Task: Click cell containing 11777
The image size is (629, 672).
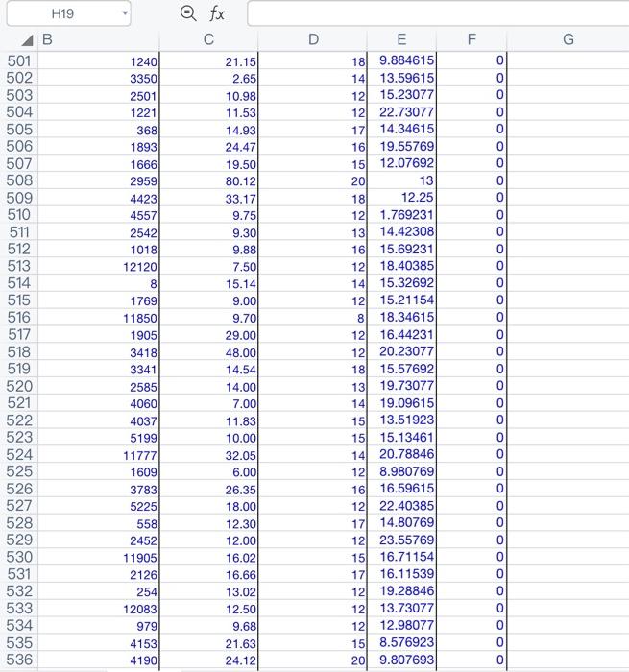Action: click(x=99, y=454)
